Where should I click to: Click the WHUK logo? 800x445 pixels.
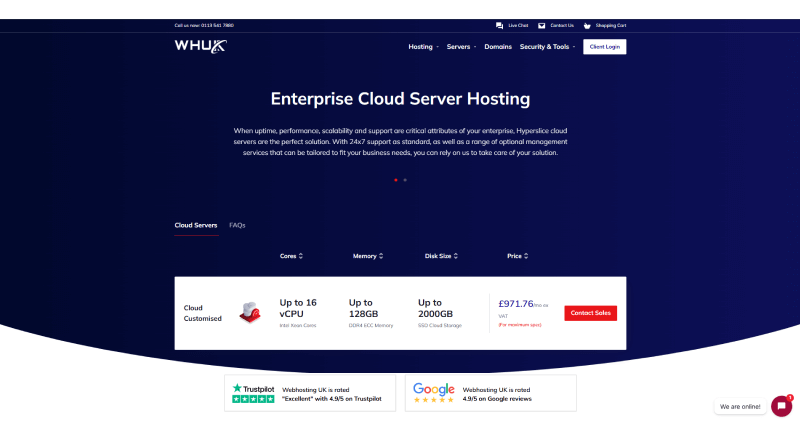(200, 46)
